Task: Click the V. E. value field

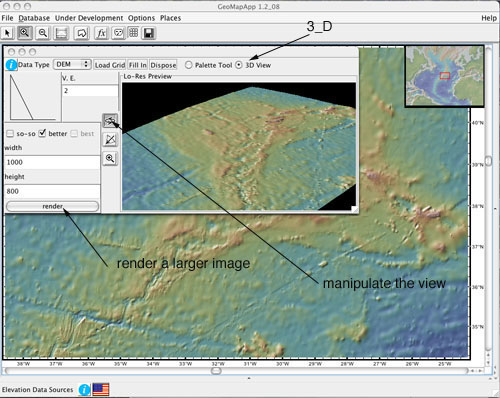Action: click(90, 91)
